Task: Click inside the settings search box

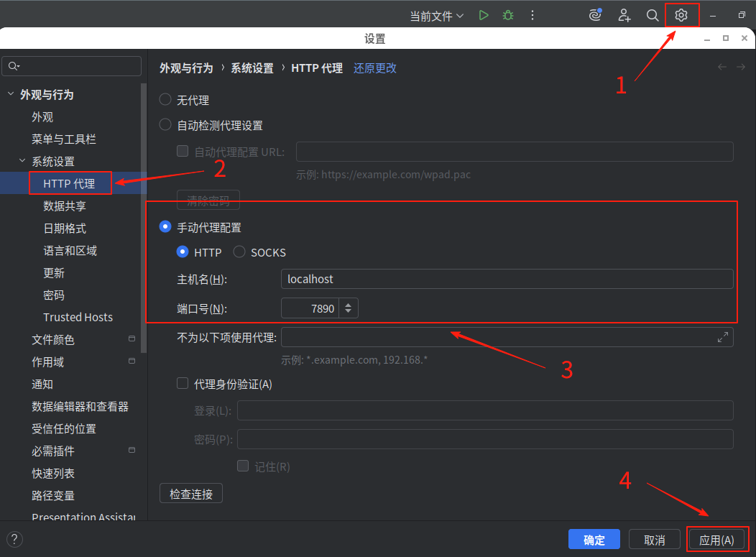Action: (71, 65)
